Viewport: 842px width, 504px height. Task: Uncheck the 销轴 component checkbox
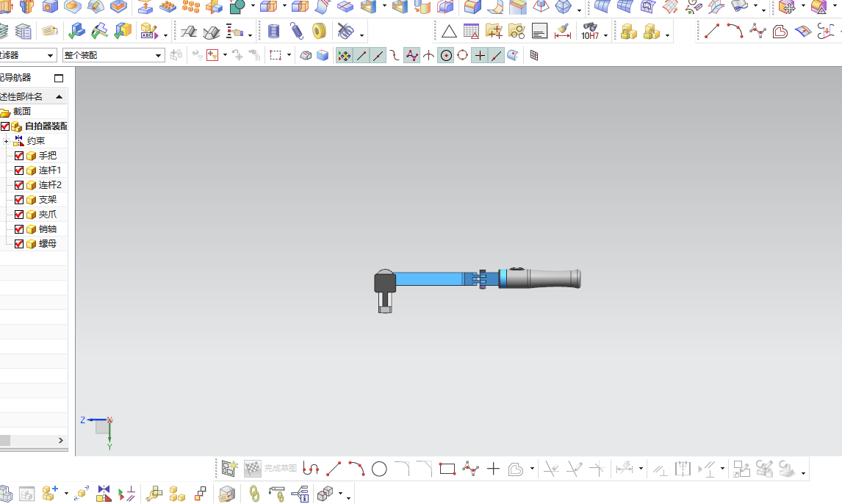19,229
